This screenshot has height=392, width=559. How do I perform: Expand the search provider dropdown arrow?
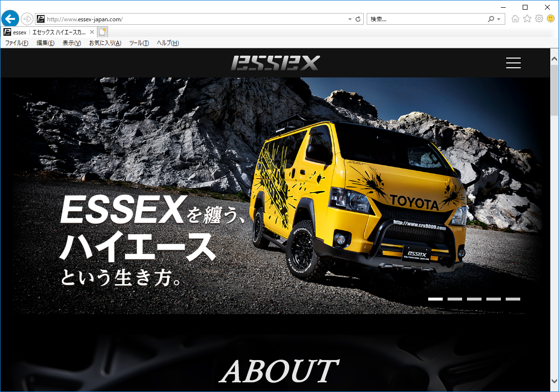[499, 19]
